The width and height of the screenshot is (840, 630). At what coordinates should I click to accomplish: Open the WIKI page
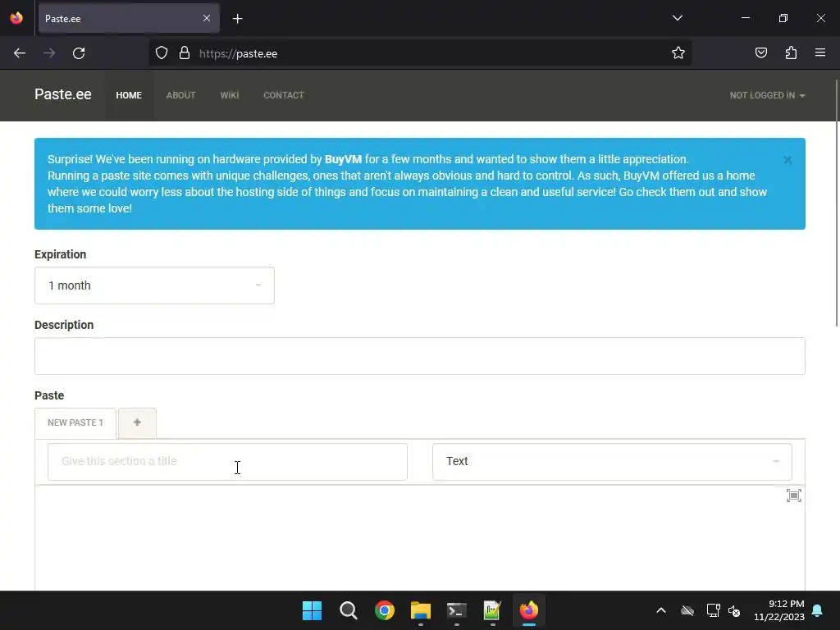230,95
